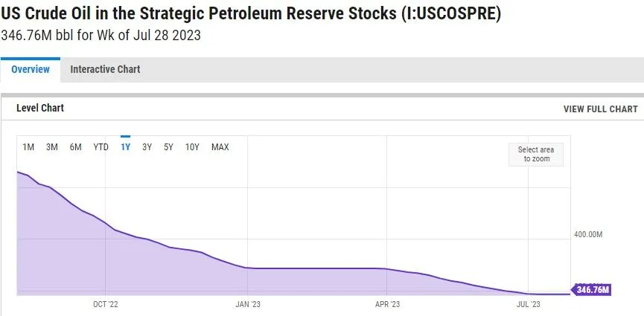Click the 400.00M y-axis label

coord(587,234)
